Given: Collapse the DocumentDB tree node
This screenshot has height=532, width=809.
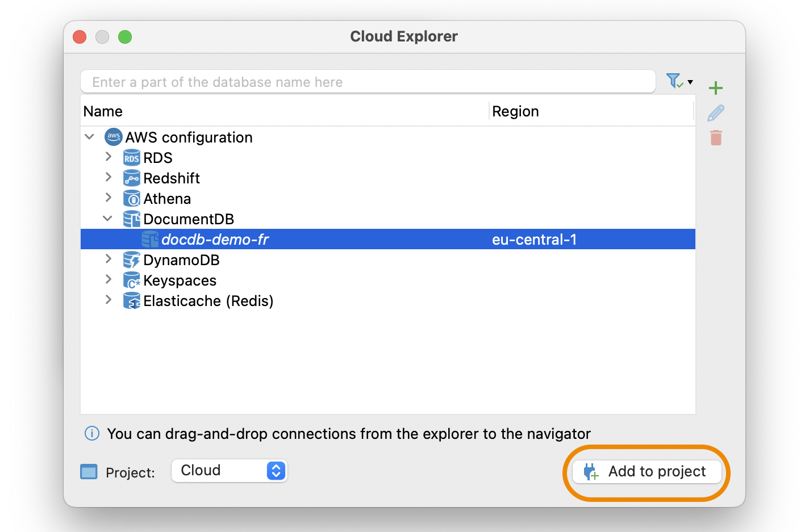Looking at the screenshot, I should pos(107,218).
